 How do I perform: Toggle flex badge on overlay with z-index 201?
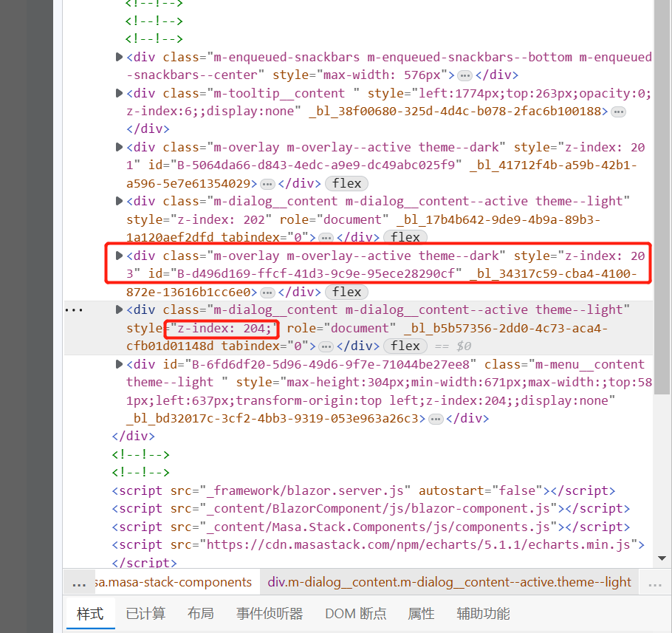pyautogui.click(x=346, y=183)
